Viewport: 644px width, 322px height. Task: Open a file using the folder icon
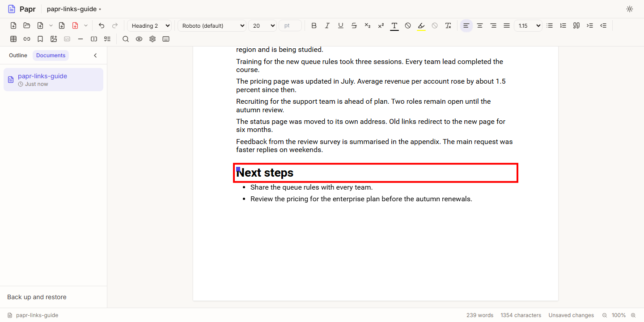27,25
